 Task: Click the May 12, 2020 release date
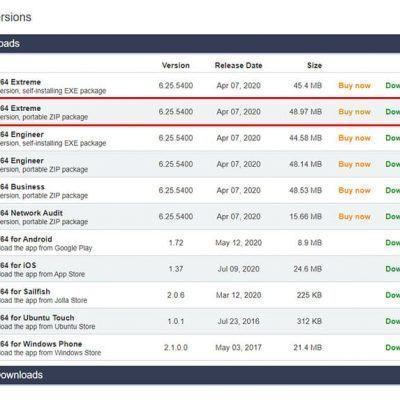point(238,243)
